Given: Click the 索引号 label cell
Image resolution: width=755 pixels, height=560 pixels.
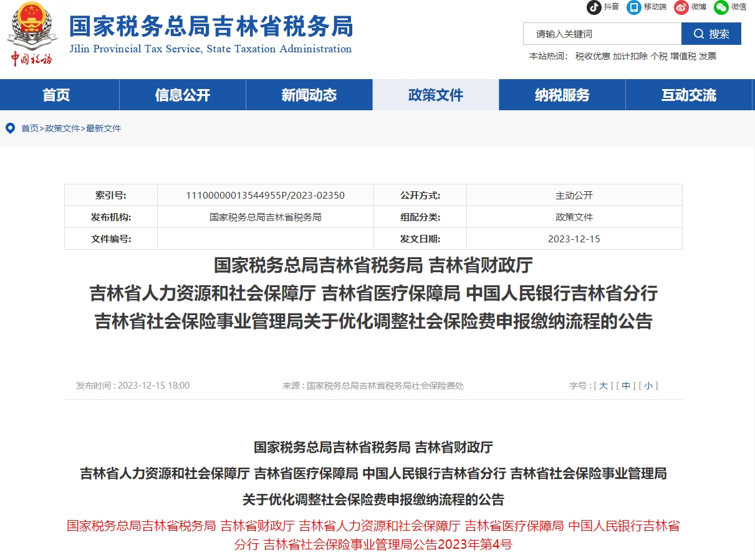Looking at the screenshot, I should pyautogui.click(x=111, y=195).
